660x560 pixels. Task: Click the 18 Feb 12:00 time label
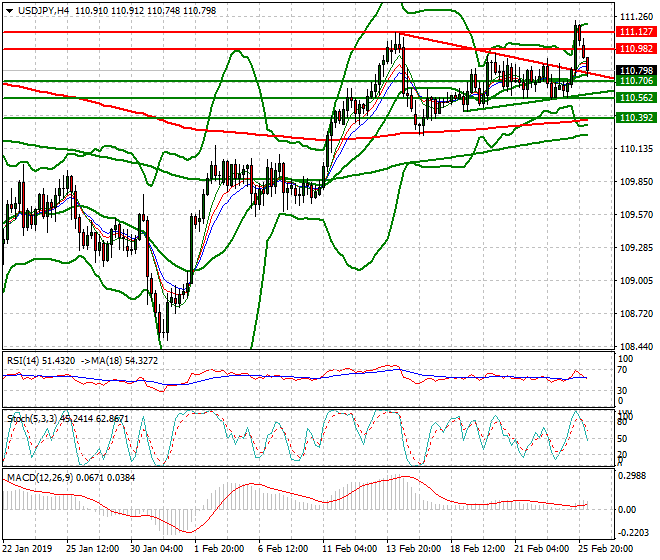pos(478,549)
